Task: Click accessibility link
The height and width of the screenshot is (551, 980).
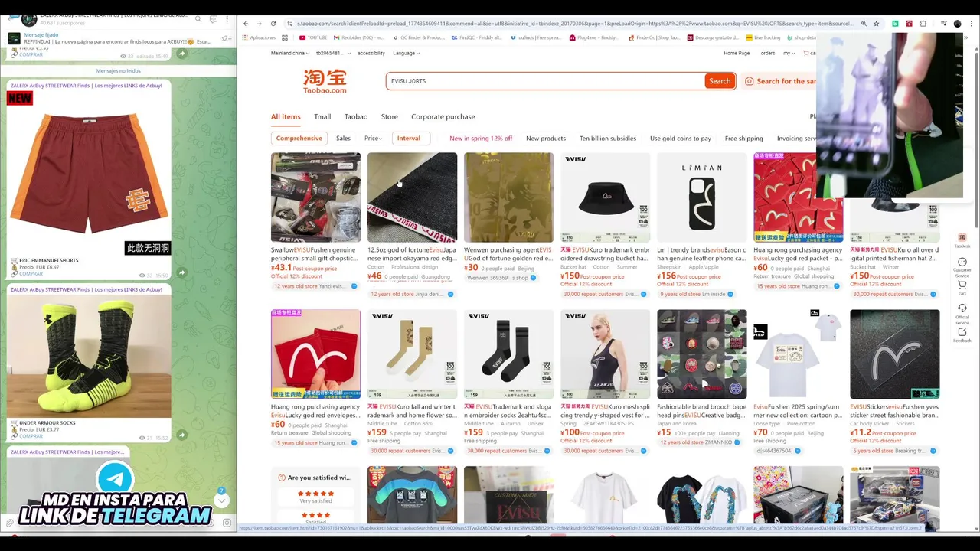Action: (x=371, y=53)
